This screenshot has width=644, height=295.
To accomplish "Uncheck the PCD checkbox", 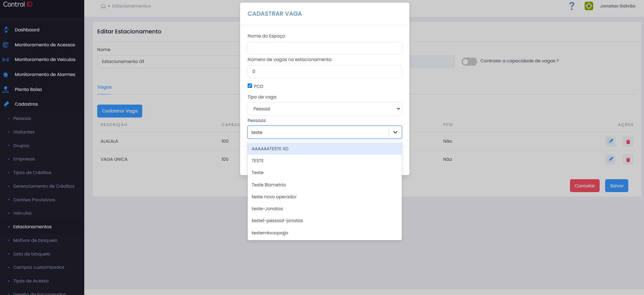I will click(250, 86).
